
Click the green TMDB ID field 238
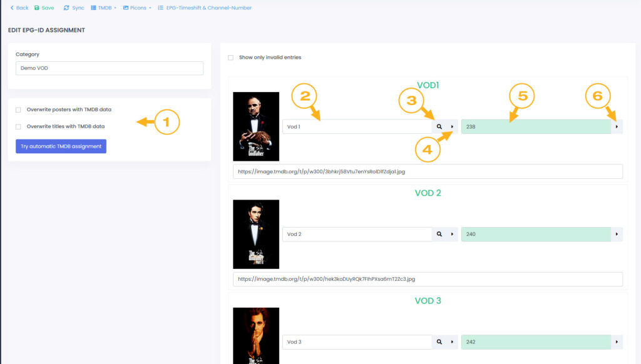tap(536, 127)
